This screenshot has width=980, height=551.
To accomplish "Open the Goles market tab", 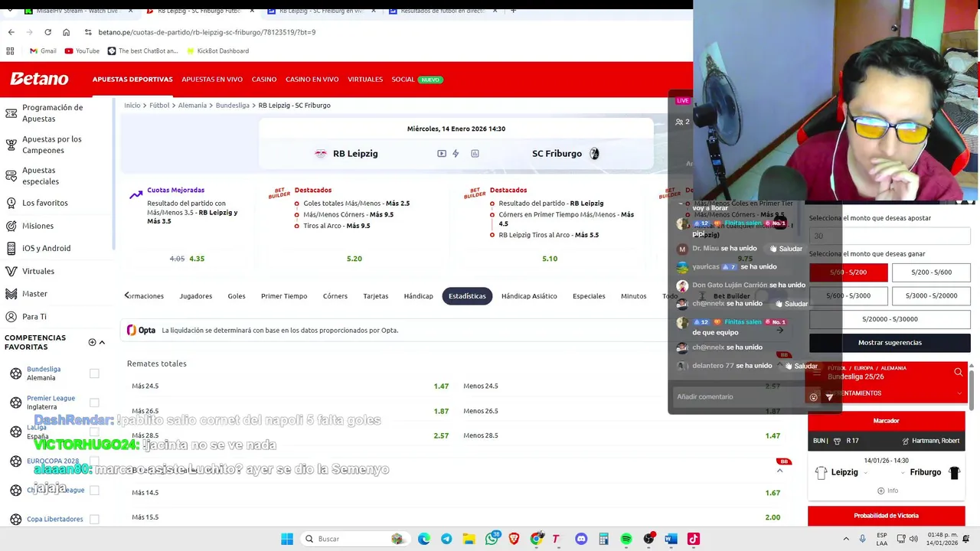I will pyautogui.click(x=237, y=296).
